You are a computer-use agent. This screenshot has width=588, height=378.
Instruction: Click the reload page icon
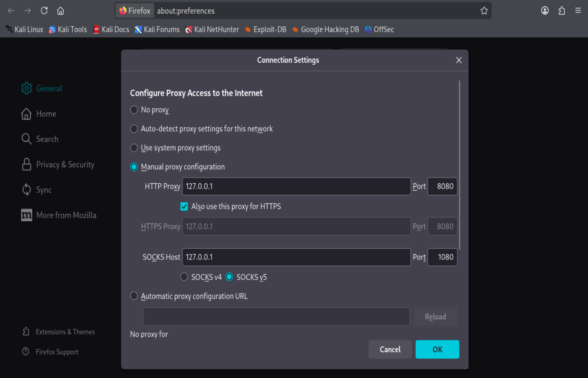click(44, 10)
